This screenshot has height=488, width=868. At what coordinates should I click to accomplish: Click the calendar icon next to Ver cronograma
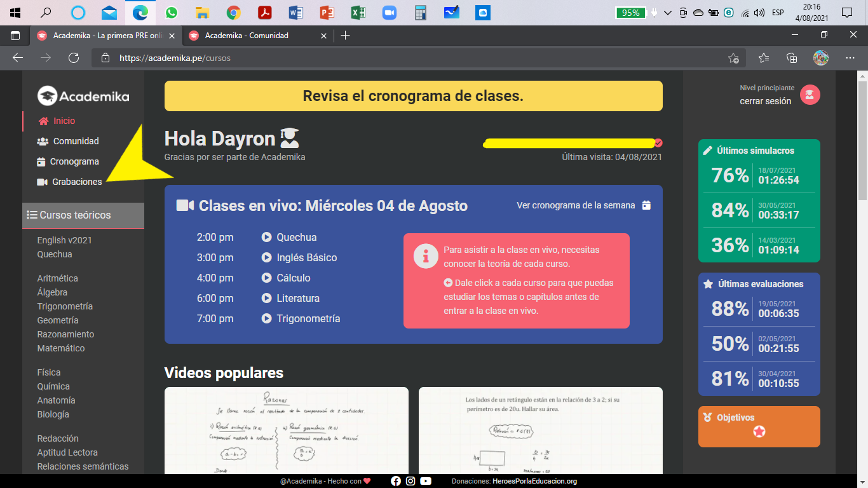646,205
